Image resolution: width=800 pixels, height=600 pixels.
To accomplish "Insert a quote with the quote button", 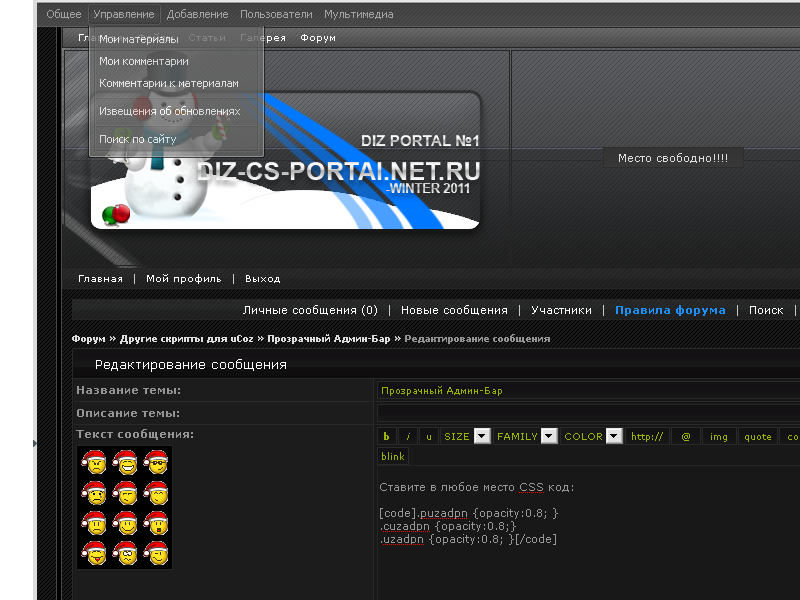I will [758, 436].
